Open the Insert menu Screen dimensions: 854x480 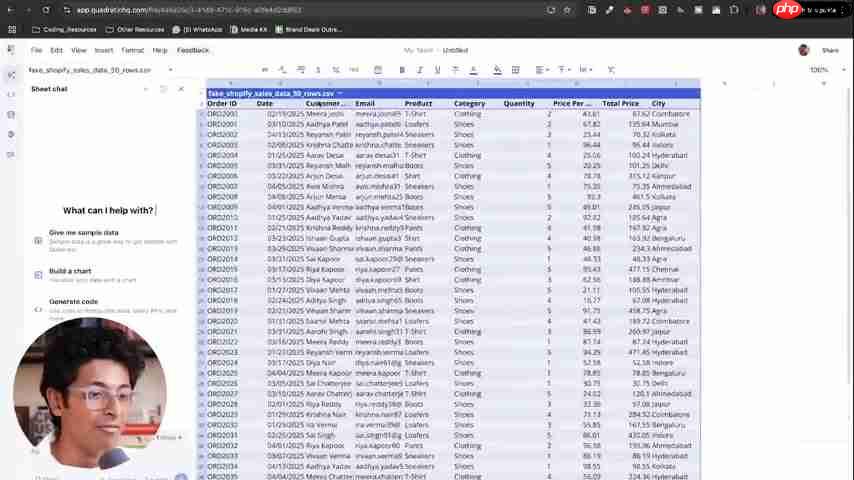click(103, 50)
